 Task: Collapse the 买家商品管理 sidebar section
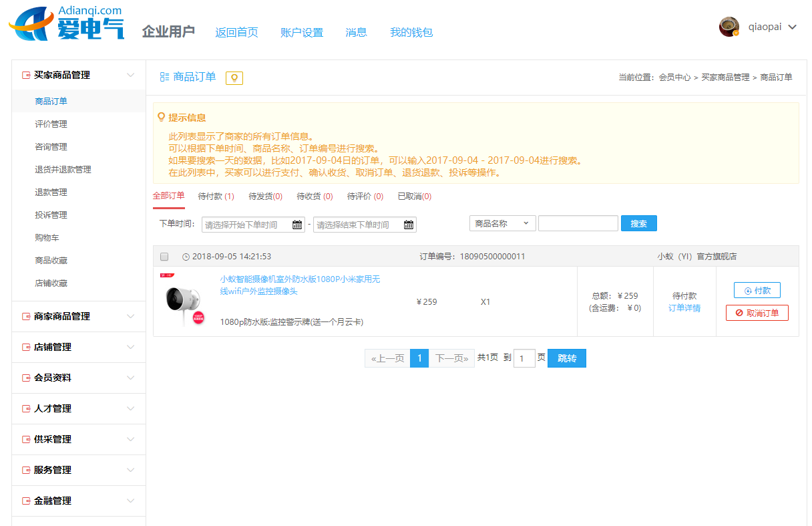(131, 75)
